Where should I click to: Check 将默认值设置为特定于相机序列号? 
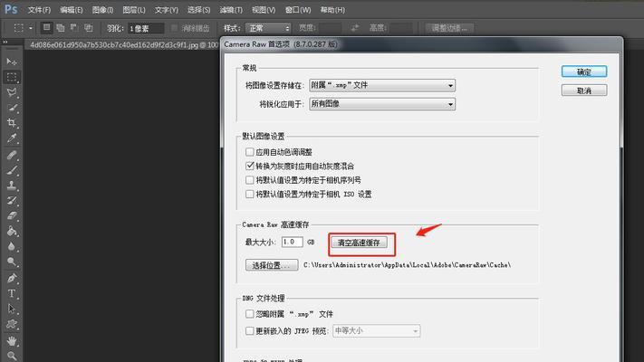point(249,180)
